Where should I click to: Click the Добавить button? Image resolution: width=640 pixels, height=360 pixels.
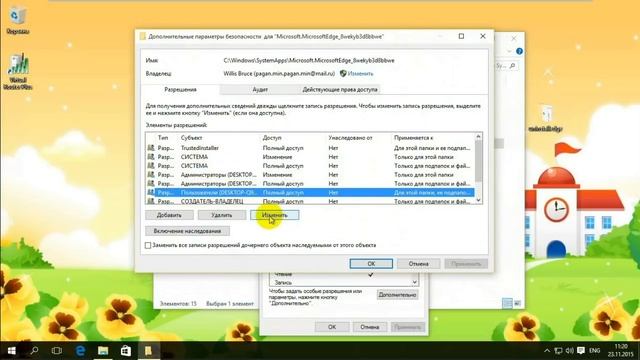coord(169,215)
